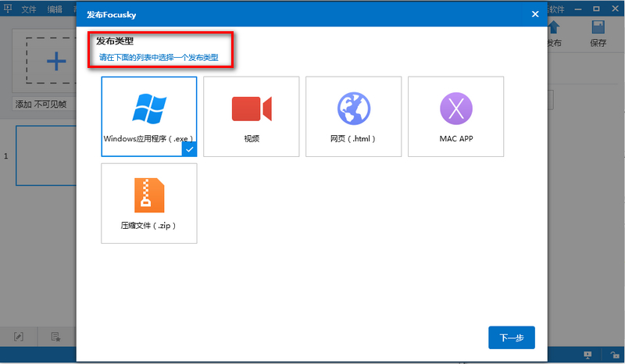Click the lock icon in the status bar
The height and width of the screenshot is (364, 625).
tap(615, 355)
